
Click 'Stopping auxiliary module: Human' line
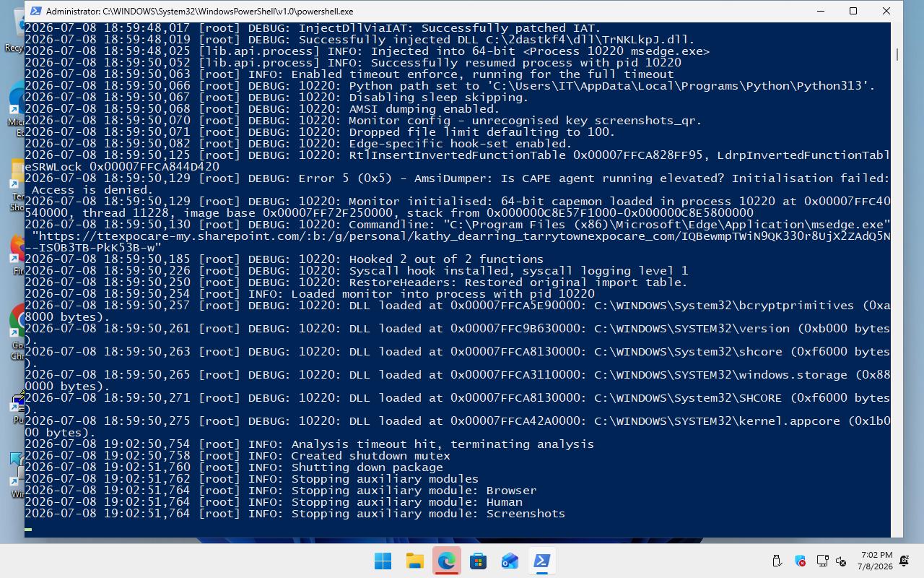click(x=273, y=502)
